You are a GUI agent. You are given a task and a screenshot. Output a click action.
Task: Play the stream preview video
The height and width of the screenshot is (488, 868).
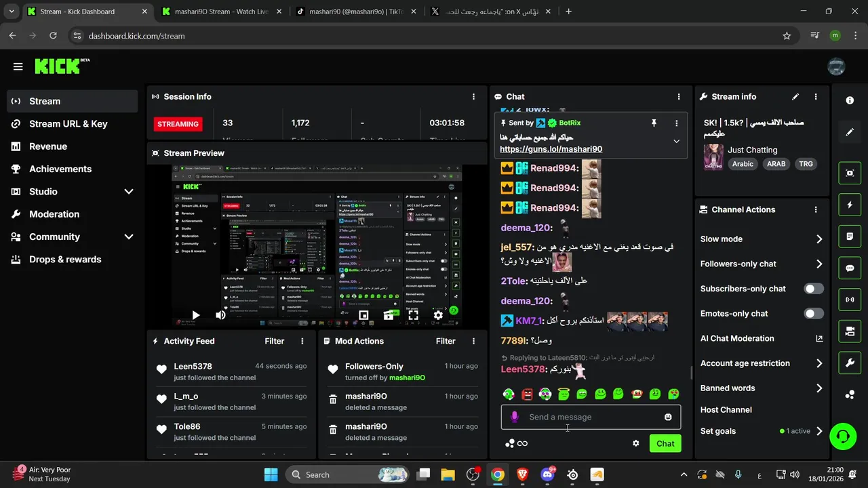click(x=195, y=315)
